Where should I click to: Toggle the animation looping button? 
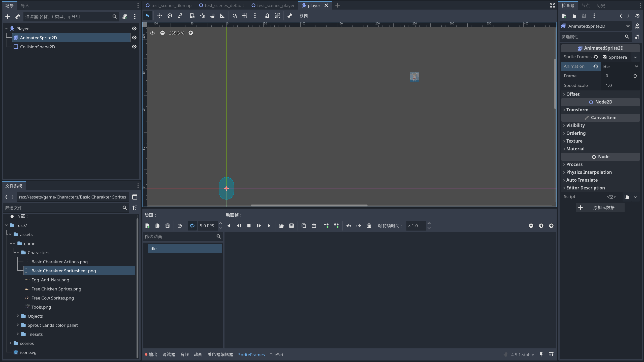tap(192, 226)
